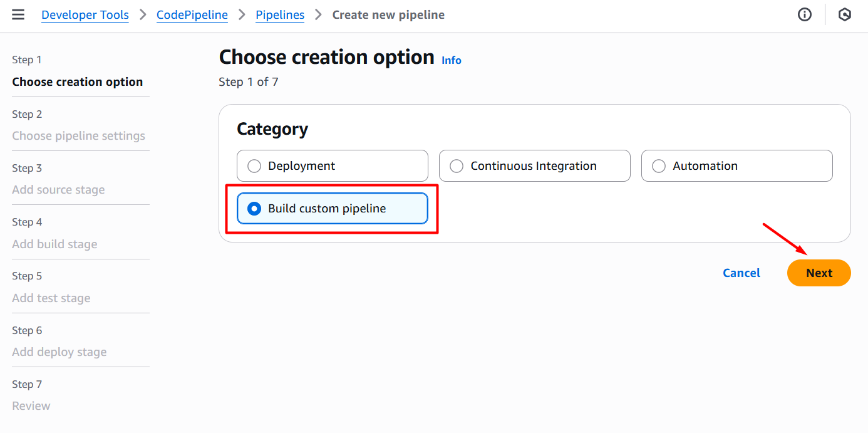
Task: Cancel pipeline creation
Action: coord(741,273)
